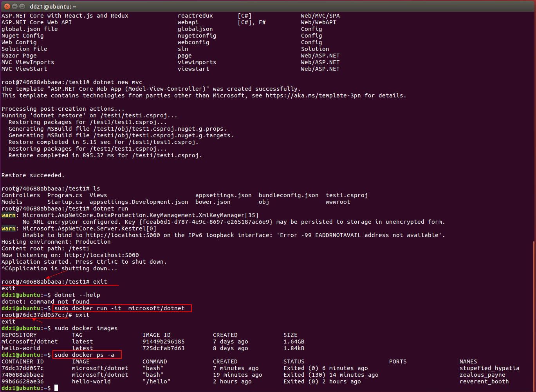Click the 'warn' label for Kestrel
The height and width of the screenshot is (392, 536).
[9, 228]
